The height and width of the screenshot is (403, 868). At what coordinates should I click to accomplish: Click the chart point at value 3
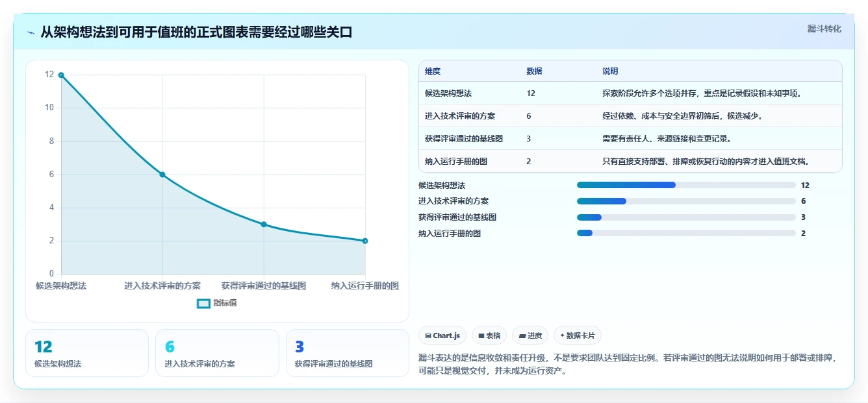point(264,225)
